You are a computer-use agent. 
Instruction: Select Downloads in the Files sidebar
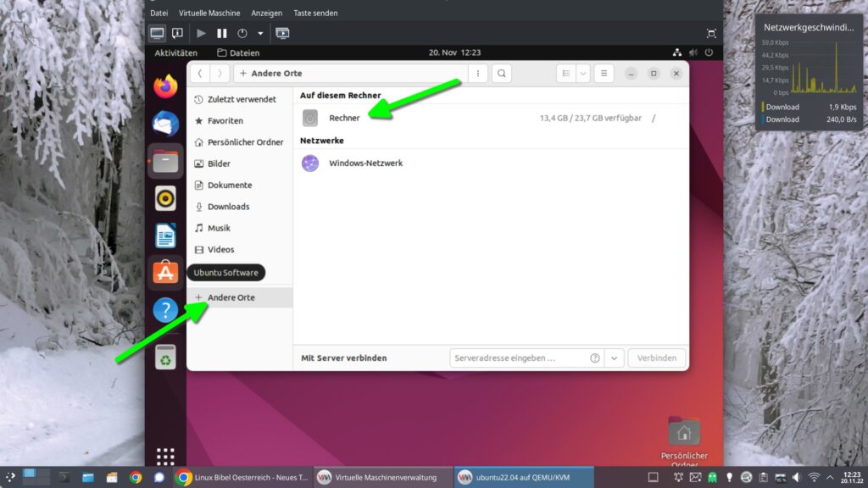228,207
